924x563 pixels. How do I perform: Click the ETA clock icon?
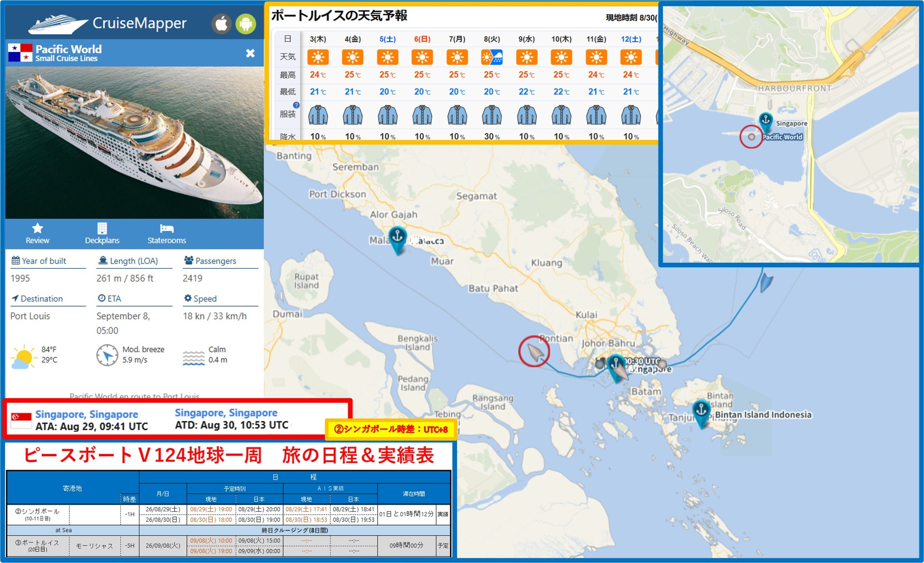point(102,298)
